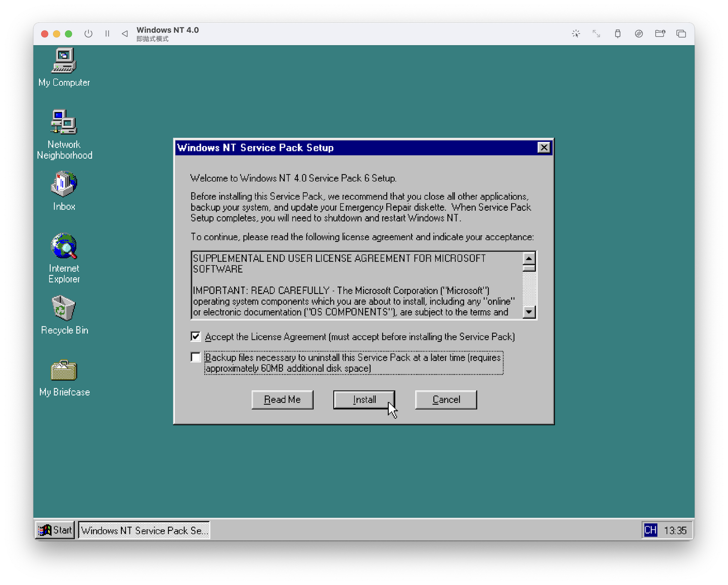The width and height of the screenshot is (728, 585).
Task: Select the Windows NT Service Pack taskbar item
Action: [144, 530]
